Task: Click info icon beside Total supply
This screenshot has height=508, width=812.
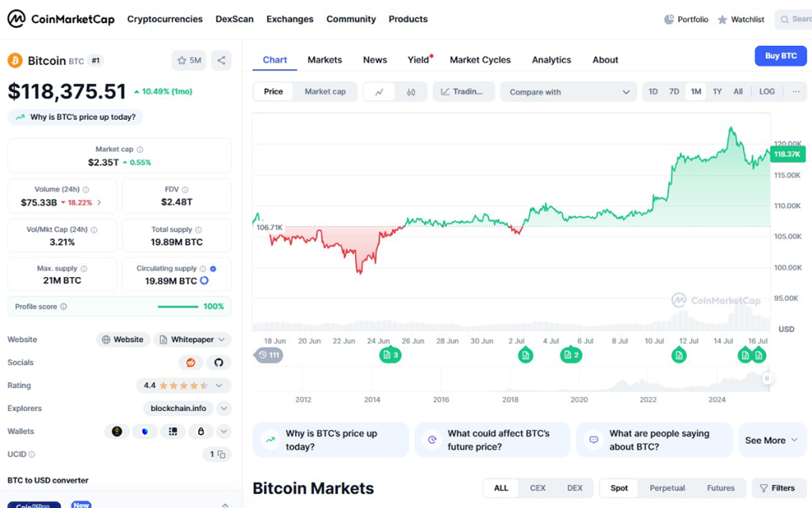Action: pyautogui.click(x=198, y=229)
